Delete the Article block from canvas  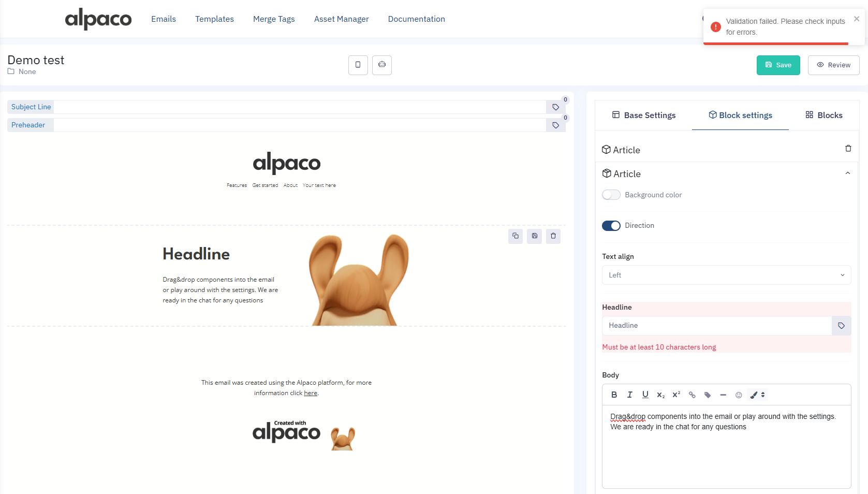tap(553, 236)
